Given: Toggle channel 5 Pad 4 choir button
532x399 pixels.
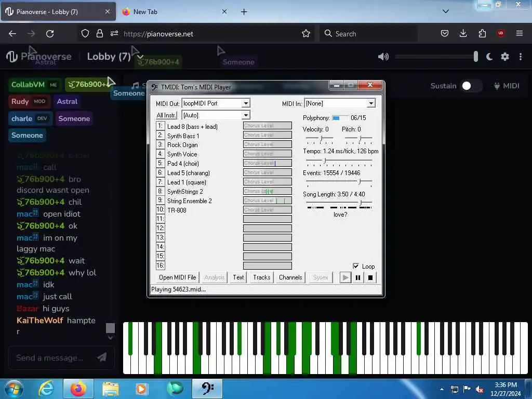Looking at the screenshot, I should (160, 163).
